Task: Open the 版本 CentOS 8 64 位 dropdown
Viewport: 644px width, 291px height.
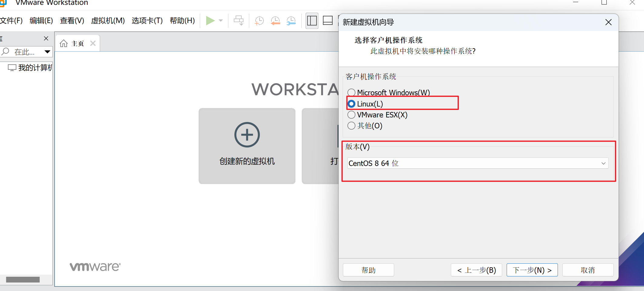Action: tap(478, 163)
